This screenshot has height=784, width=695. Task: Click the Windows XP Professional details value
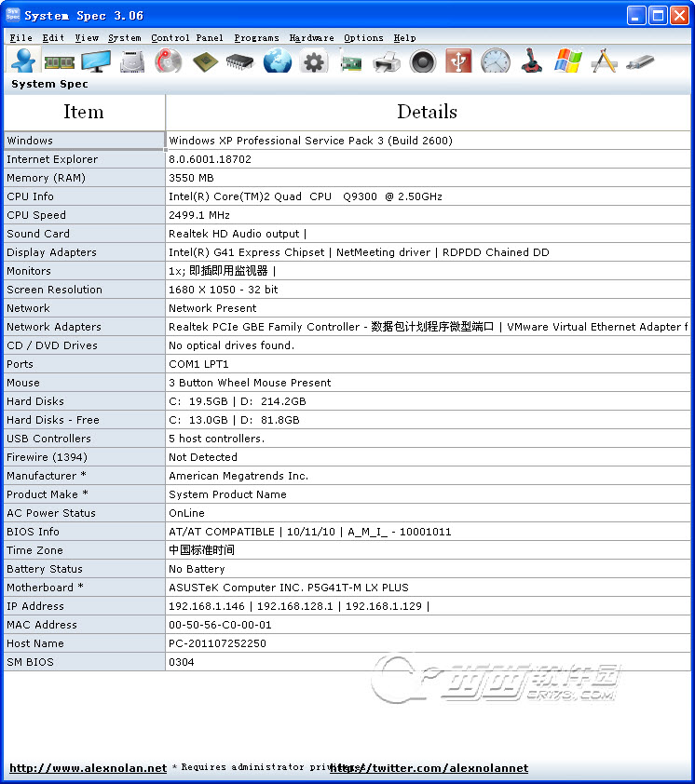311,141
